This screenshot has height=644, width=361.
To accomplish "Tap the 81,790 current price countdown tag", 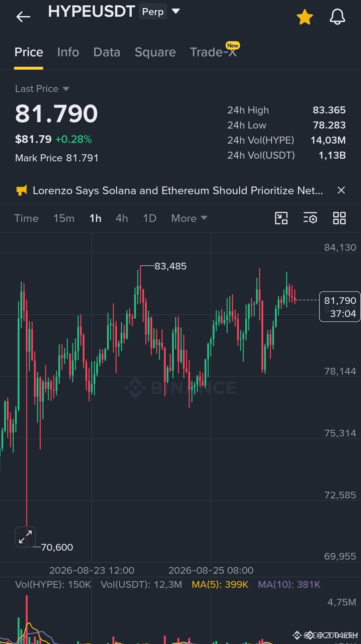I will (340, 307).
